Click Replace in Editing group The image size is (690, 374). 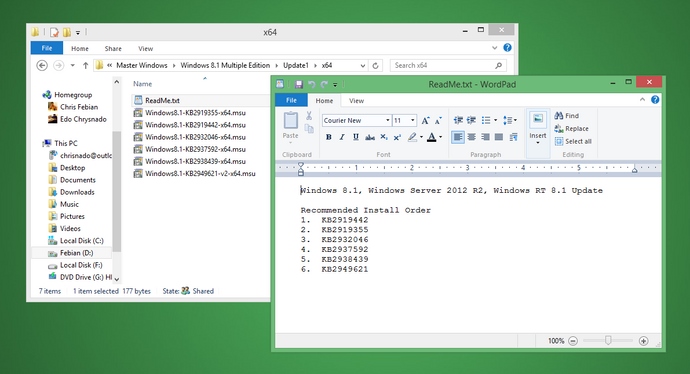pyautogui.click(x=571, y=128)
